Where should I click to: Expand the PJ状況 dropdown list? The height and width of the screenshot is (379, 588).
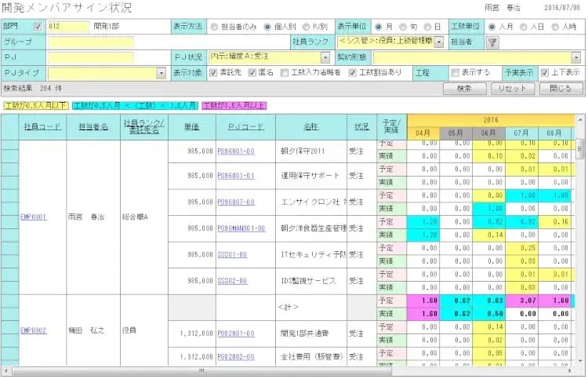coord(325,57)
